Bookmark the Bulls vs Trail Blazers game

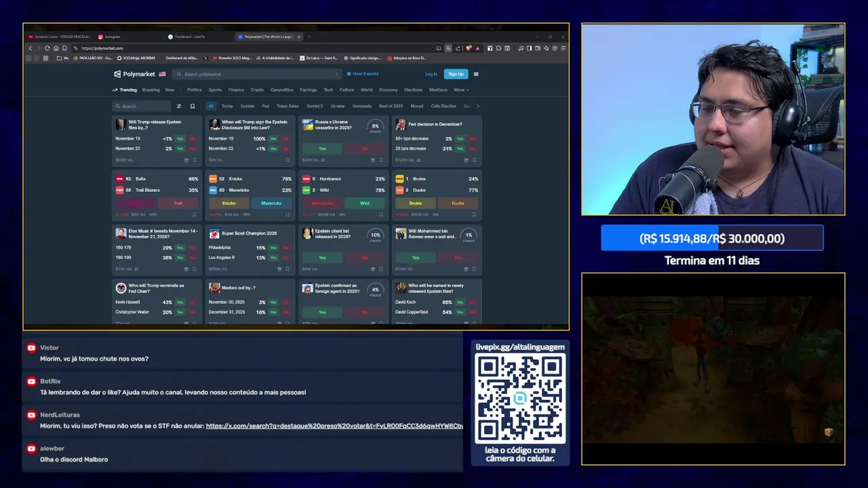pyautogui.click(x=194, y=214)
